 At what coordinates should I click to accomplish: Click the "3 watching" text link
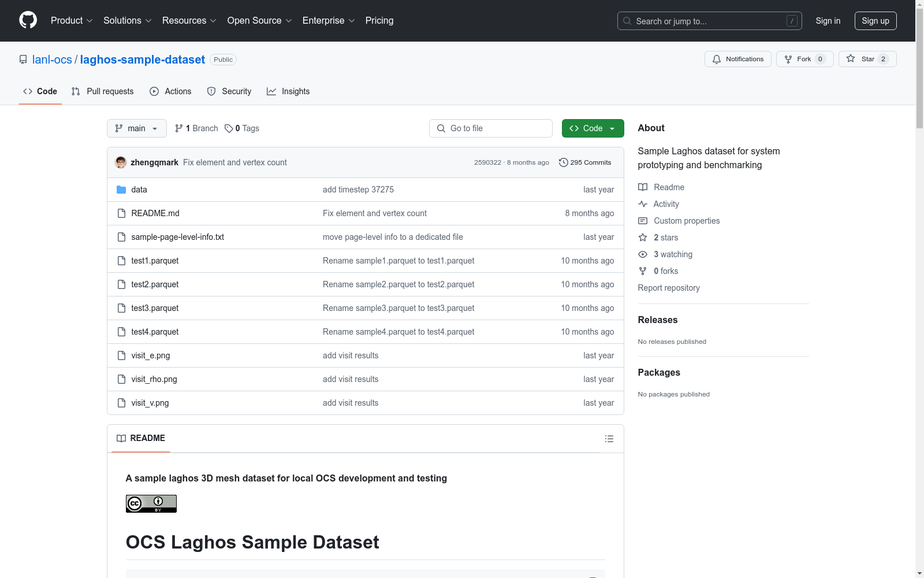(673, 254)
